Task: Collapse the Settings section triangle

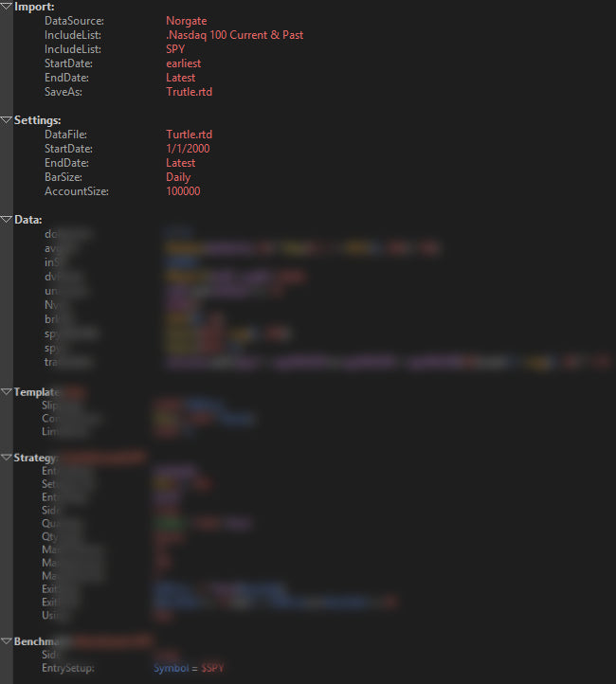Action: point(6,120)
